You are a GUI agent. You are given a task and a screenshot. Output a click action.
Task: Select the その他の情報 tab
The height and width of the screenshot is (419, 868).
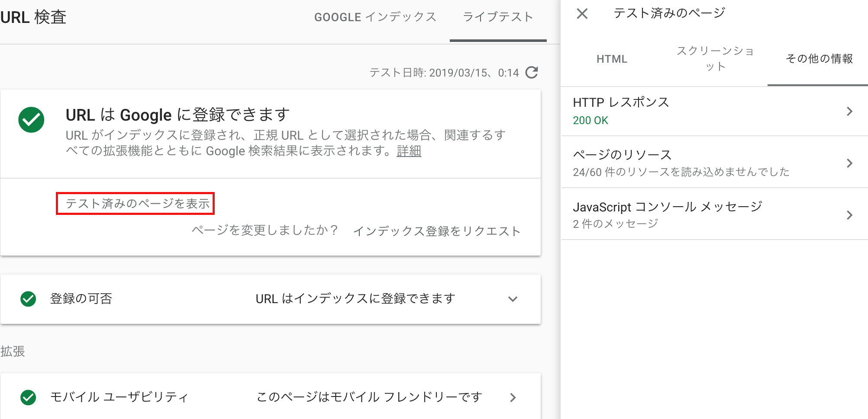819,59
